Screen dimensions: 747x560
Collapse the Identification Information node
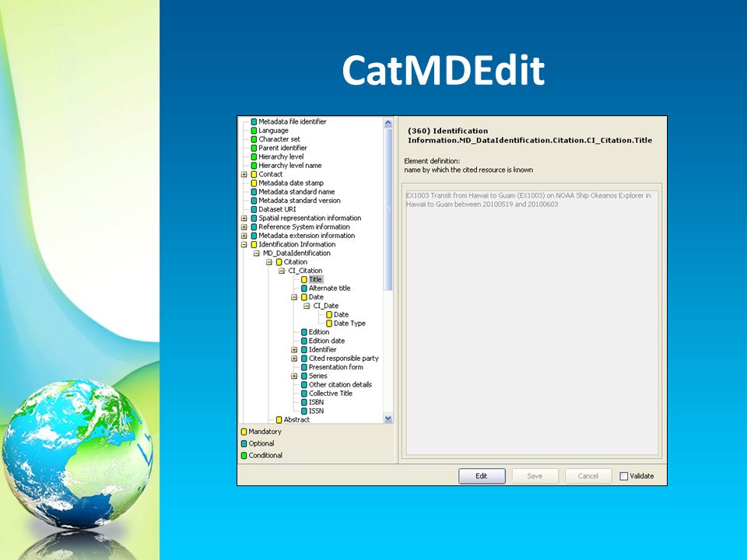pos(244,245)
